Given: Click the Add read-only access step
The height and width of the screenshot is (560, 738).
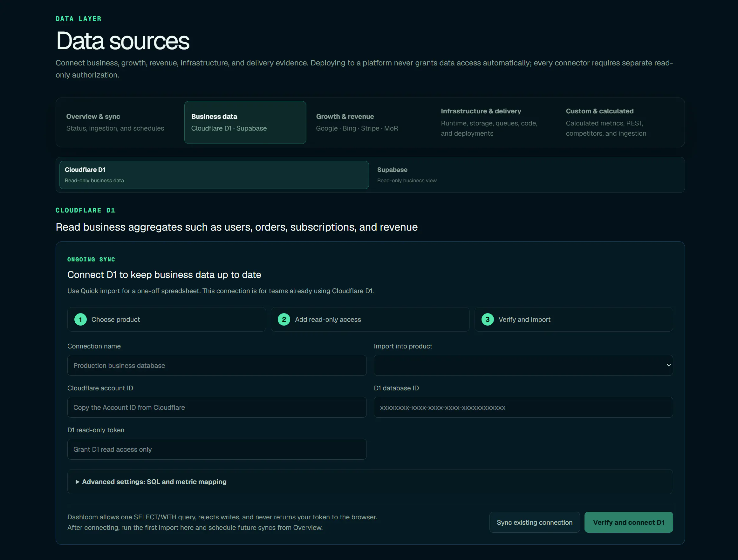Looking at the screenshot, I should pyautogui.click(x=370, y=320).
